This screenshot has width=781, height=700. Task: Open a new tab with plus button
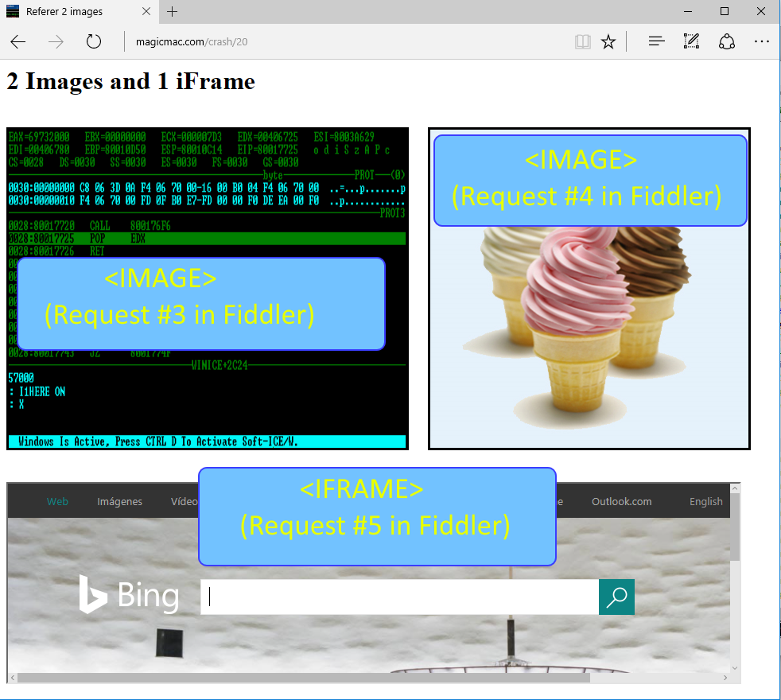[173, 12]
